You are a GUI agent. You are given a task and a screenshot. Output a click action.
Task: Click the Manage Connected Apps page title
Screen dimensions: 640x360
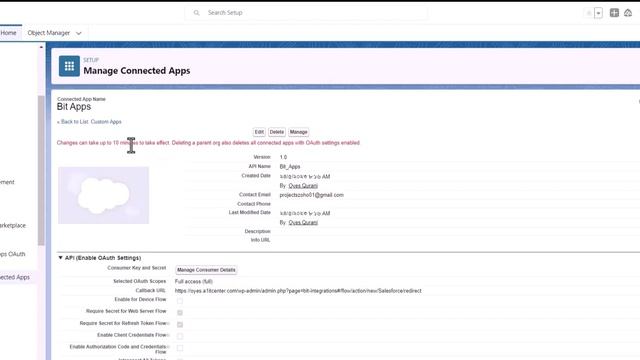[x=137, y=71]
